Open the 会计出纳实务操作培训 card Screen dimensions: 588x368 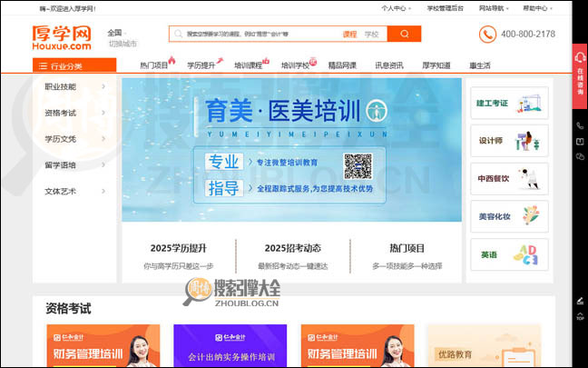[230, 346]
